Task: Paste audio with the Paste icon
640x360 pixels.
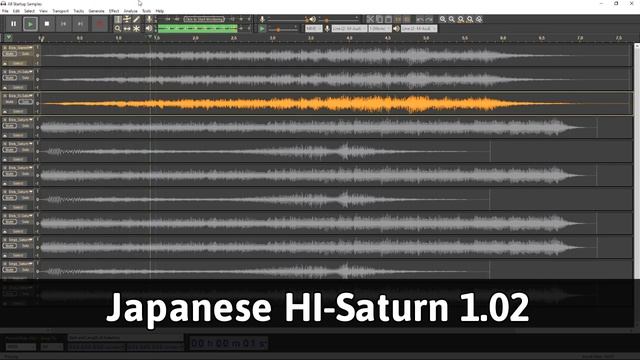Action: pyautogui.click(x=388, y=19)
